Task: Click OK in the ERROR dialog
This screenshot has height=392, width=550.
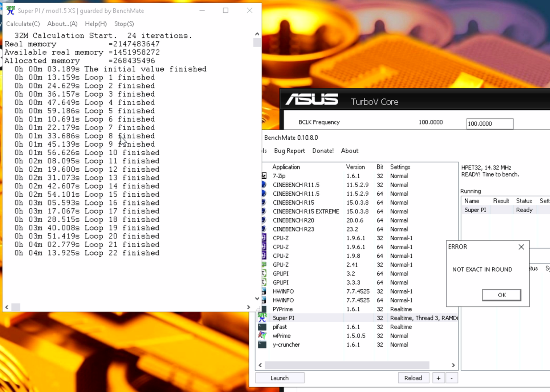Action: point(501,295)
